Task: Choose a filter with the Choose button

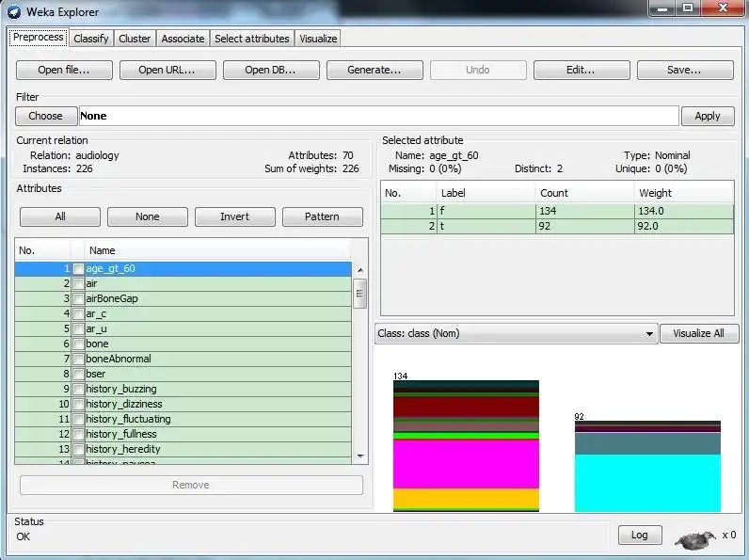Action: (x=46, y=116)
